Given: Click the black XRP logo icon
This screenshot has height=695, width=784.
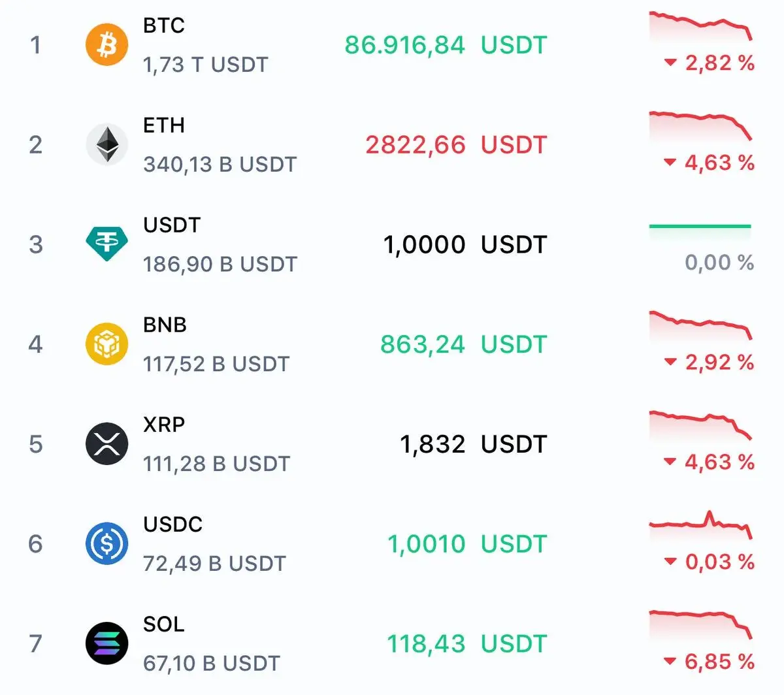Looking at the screenshot, I should 106,444.
